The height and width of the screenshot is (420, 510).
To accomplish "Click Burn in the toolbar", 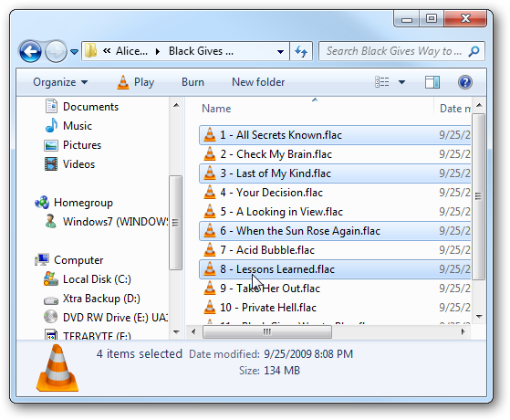I will point(193,82).
